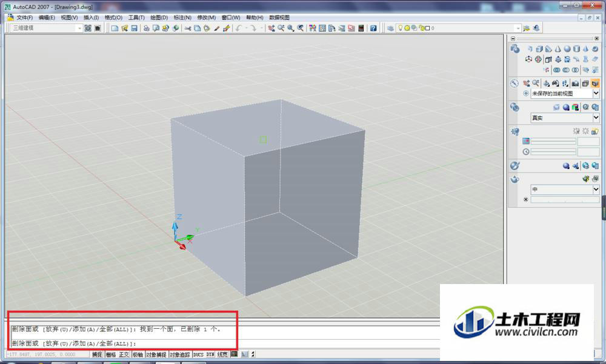Toggle 对象捕捉 (Object Snap) in status bar
Screen dimensions: 606x364
pyautogui.click(x=156, y=354)
